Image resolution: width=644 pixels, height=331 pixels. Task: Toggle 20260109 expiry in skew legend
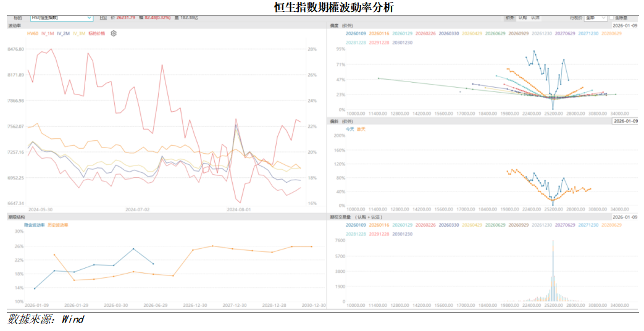point(356,33)
